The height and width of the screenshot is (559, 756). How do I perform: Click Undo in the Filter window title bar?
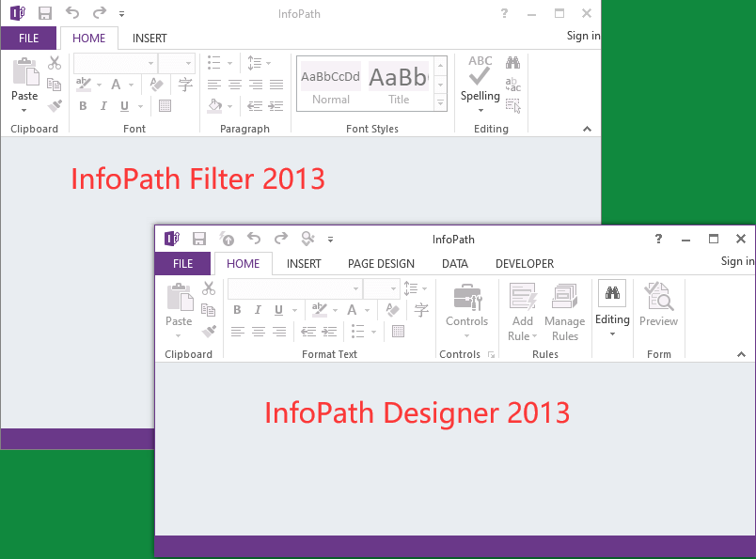click(72, 12)
